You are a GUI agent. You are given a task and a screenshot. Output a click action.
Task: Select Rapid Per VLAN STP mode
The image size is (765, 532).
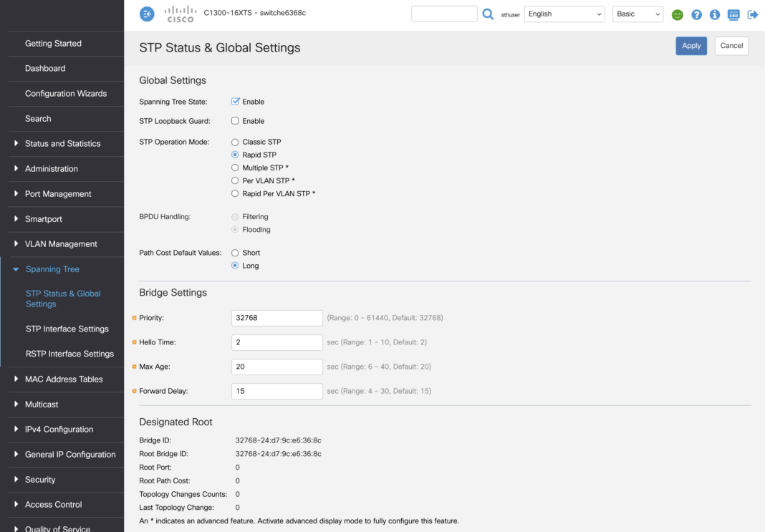pos(235,193)
